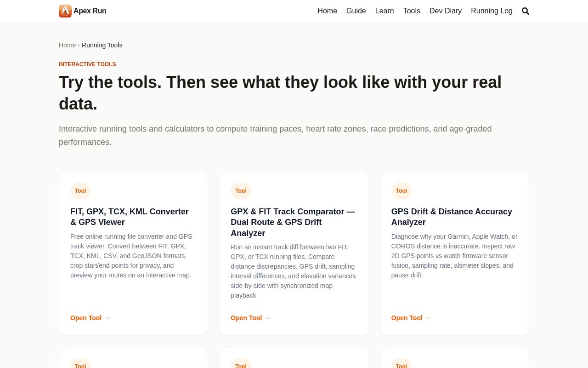Open Tool link for GPS Drift & Distance Accuracy Analyzer
This screenshot has height=368, width=588.
(411, 318)
